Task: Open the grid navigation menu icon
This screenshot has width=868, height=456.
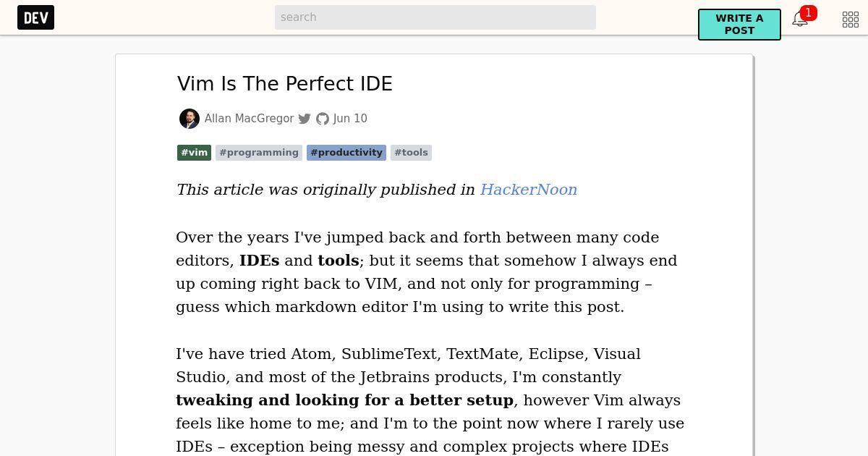Action: (x=851, y=20)
